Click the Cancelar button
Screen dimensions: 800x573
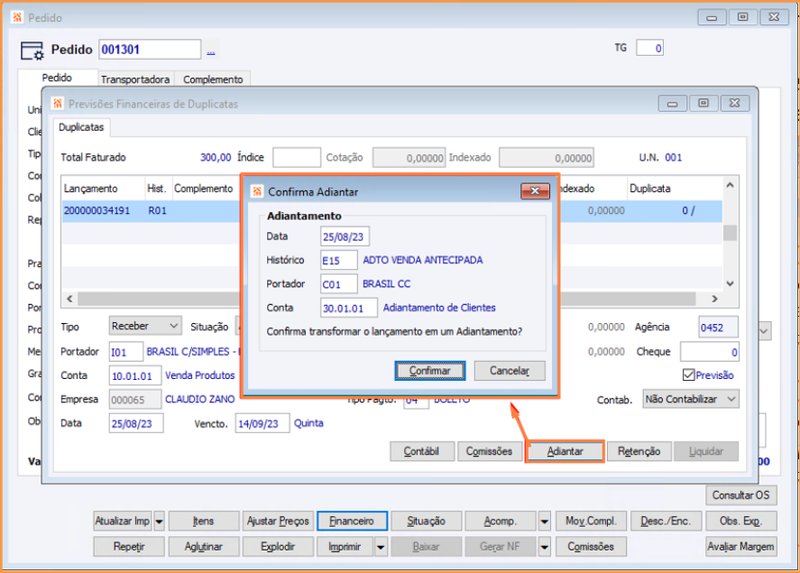pos(509,370)
